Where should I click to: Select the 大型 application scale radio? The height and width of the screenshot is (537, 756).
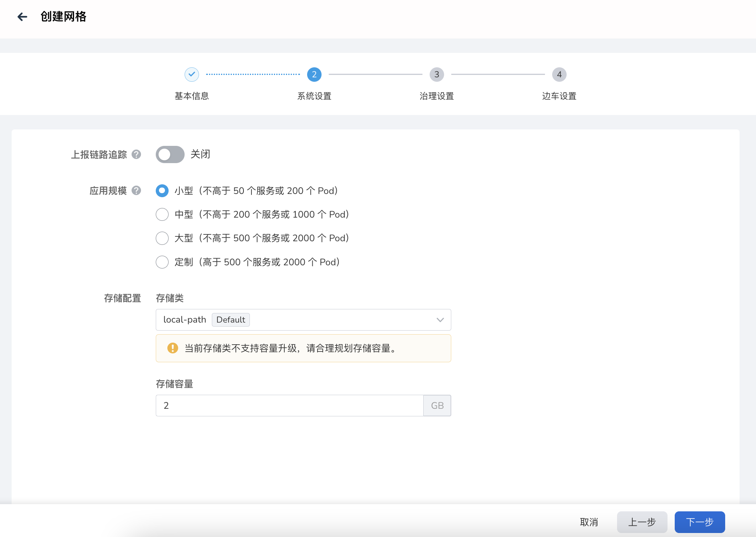point(162,238)
